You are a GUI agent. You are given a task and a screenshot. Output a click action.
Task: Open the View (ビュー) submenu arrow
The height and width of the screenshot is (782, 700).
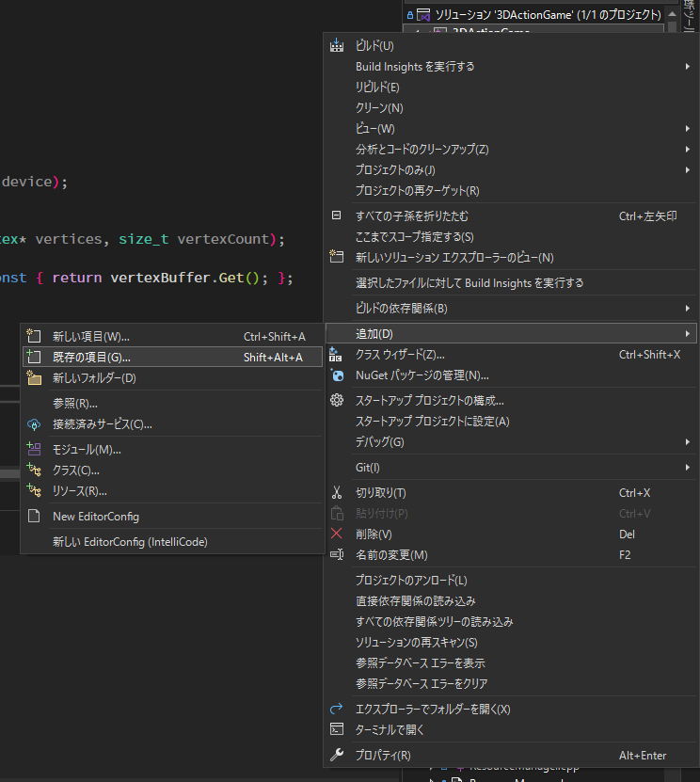click(688, 129)
